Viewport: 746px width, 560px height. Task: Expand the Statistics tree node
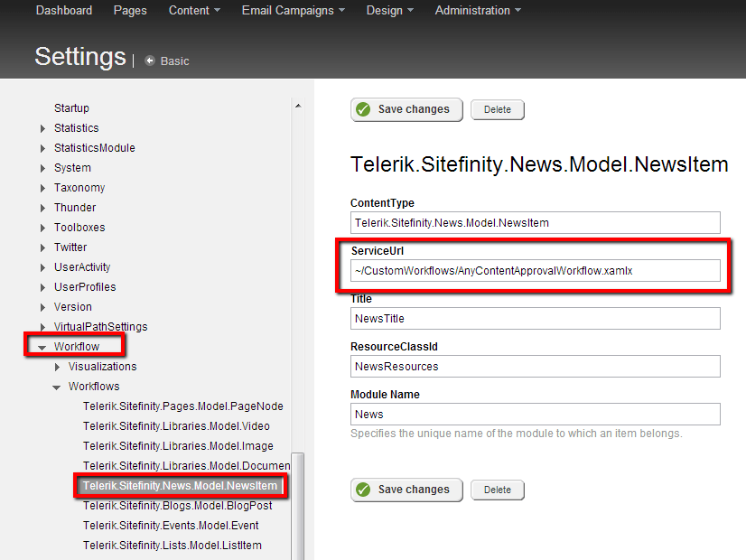(42, 128)
